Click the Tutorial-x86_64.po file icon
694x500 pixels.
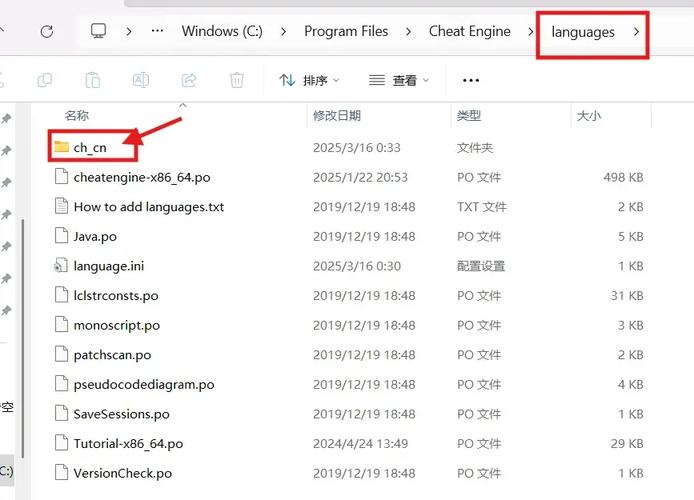pyautogui.click(x=61, y=443)
